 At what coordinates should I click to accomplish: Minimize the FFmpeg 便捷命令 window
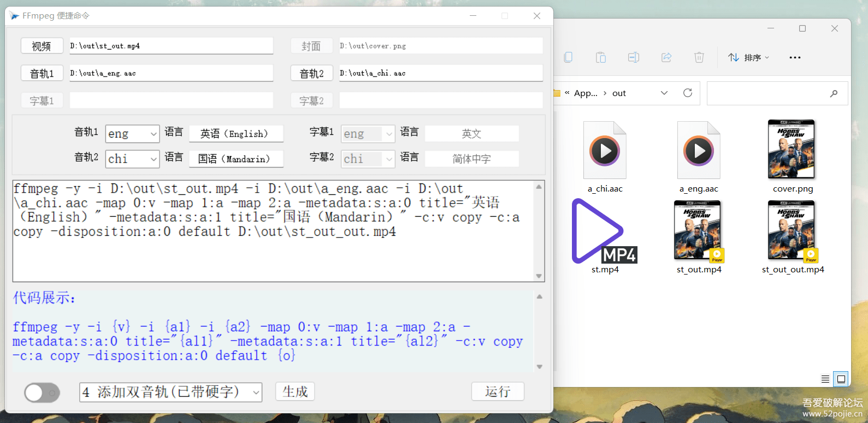click(473, 16)
